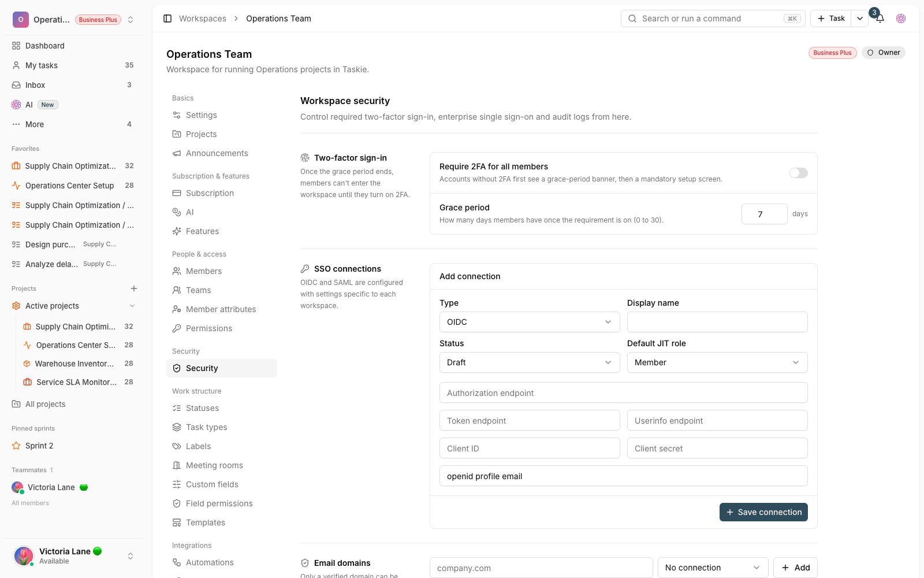Open Inbox from the sidebar
The width and height of the screenshot is (924, 578).
pos(74,85)
